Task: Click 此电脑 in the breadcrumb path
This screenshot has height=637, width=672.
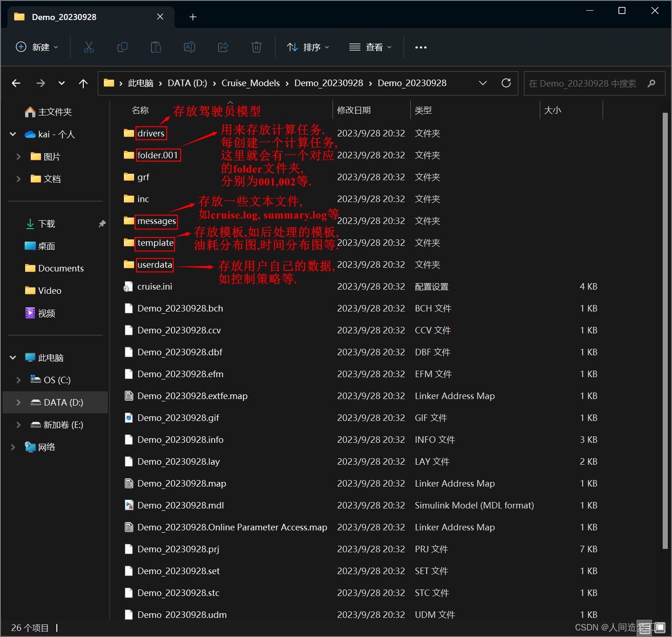Action: (x=141, y=83)
